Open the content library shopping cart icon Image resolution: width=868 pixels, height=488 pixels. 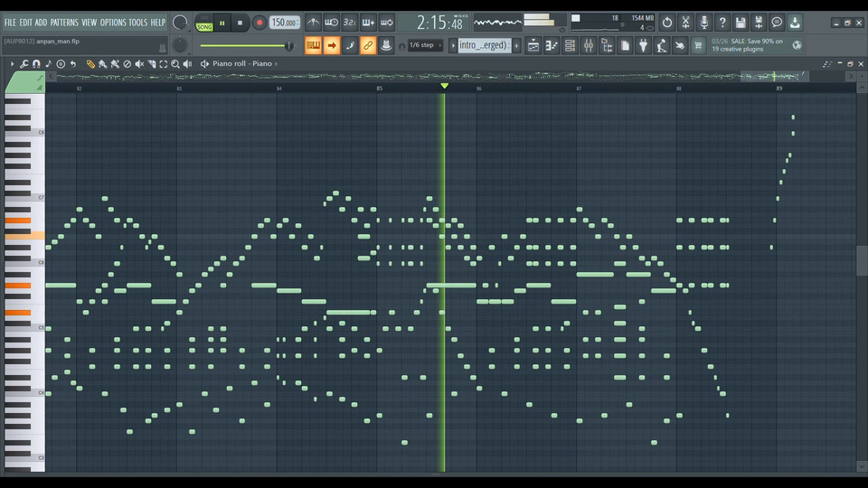pos(698,46)
